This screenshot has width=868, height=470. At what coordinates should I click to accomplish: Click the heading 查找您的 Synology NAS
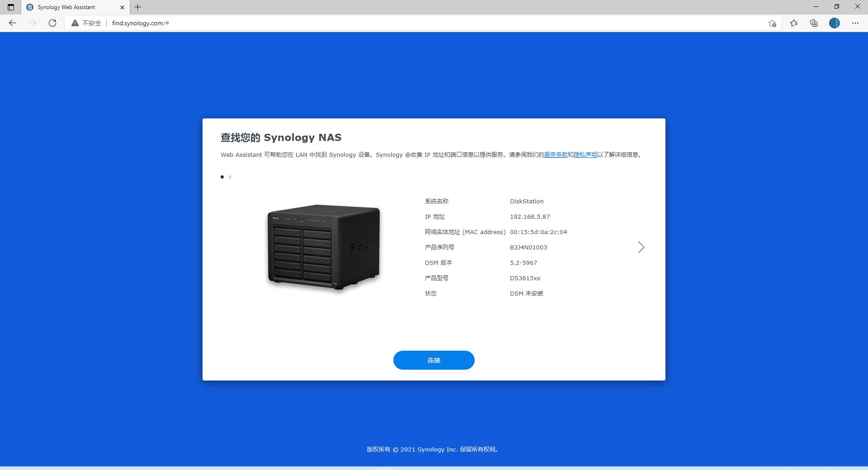click(281, 137)
